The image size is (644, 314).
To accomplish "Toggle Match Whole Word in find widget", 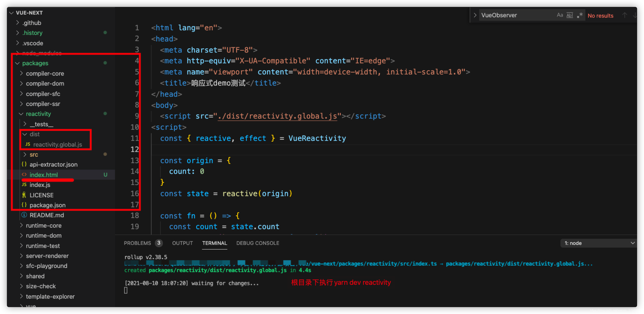I will click(569, 15).
